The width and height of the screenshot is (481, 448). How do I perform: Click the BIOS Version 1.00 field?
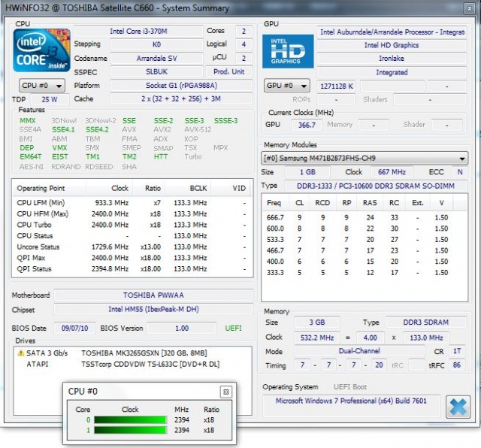[x=182, y=328]
